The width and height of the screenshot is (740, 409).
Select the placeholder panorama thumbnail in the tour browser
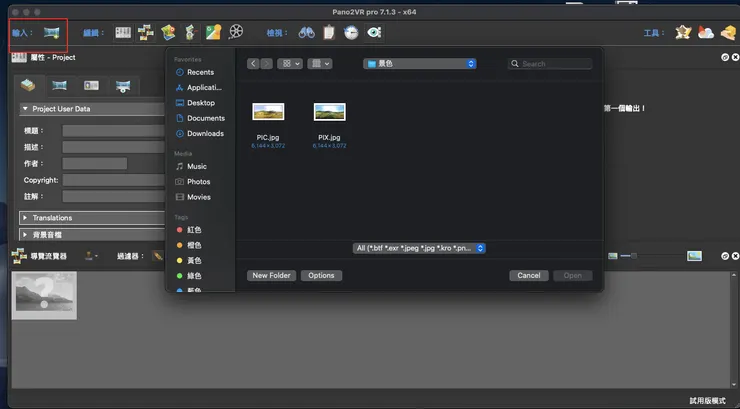tap(44, 295)
